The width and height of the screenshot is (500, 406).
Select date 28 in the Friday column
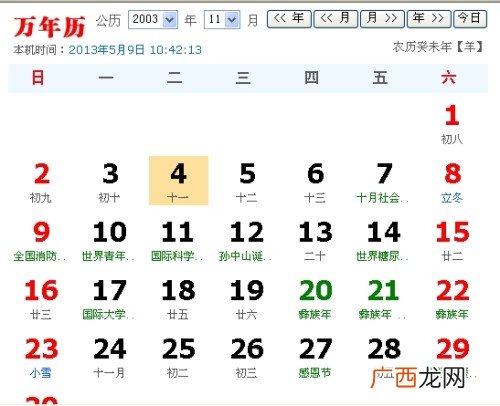(383, 357)
